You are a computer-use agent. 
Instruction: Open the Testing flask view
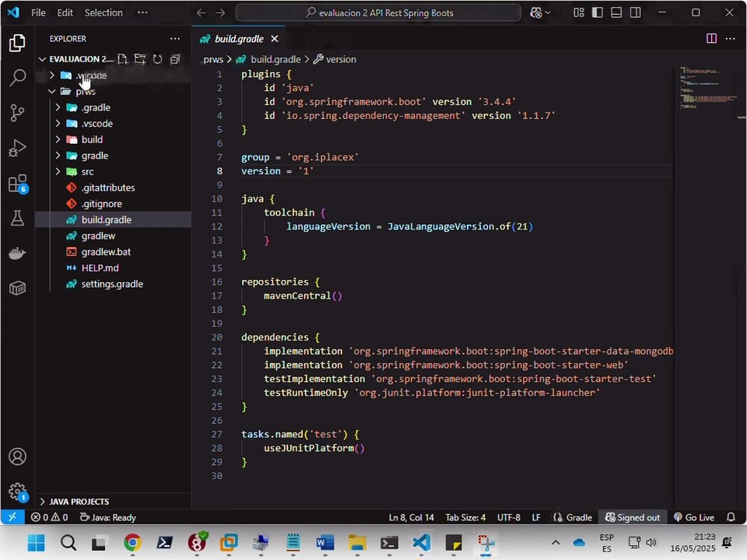17,219
